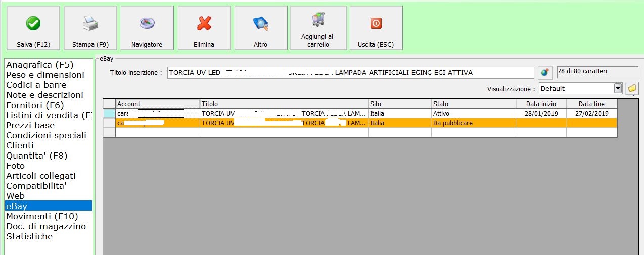Viewport: 644px width, 255px height.
Task: Select Statistiche in sidebar
Action: [x=29, y=236]
